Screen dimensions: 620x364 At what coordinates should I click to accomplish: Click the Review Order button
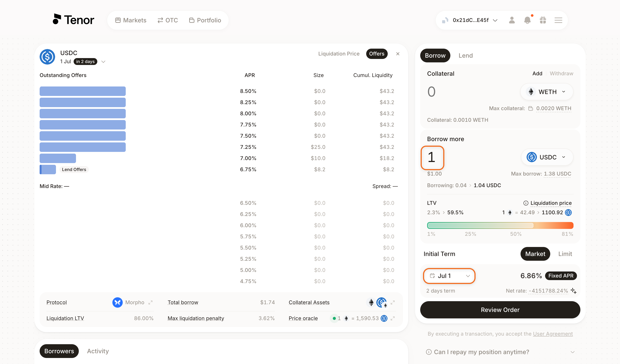tap(500, 310)
